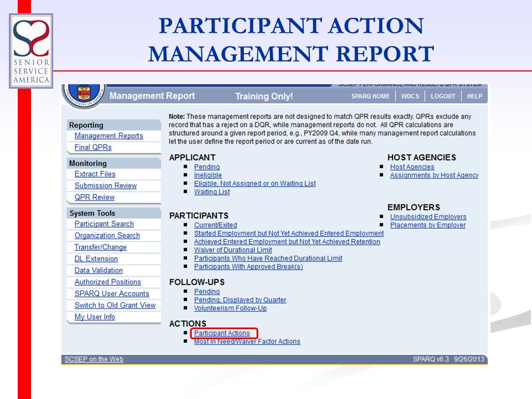Open Extract Files under Monitoring
The width and height of the screenshot is (532, 399).
(x=95, y=174)
